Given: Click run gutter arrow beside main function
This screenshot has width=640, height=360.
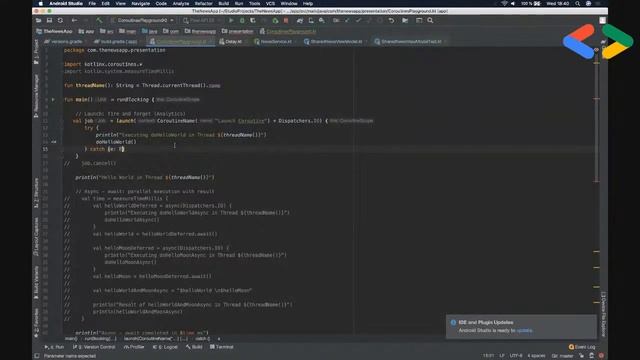Looking at the screenshot, I should click(x=53, y=99).
